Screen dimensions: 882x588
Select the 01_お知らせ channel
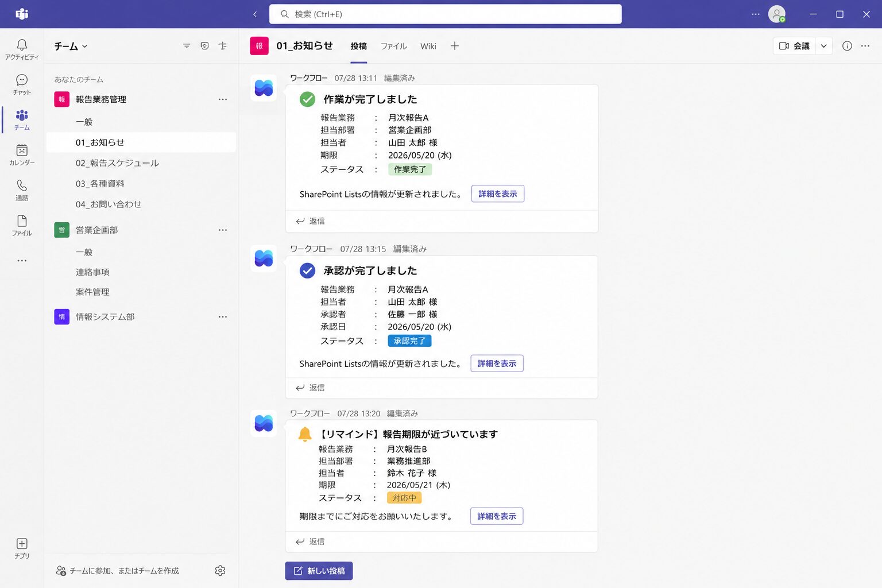(141, 142)
